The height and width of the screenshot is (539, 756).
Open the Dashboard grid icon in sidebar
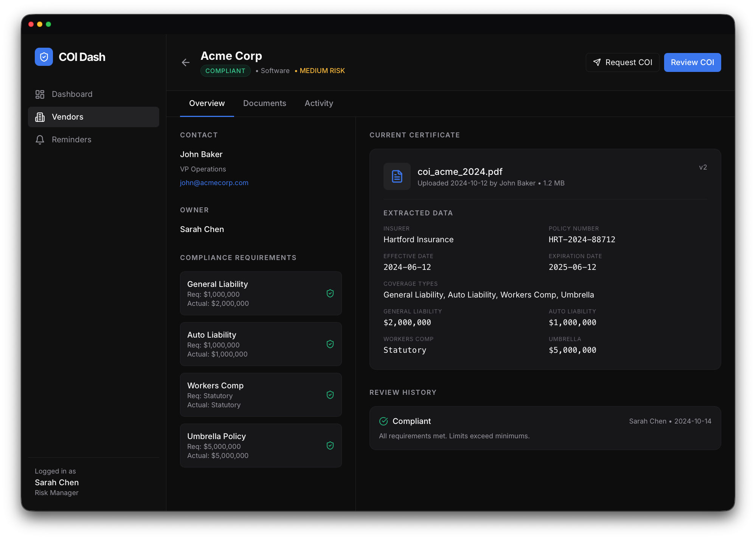click(40, 94)
